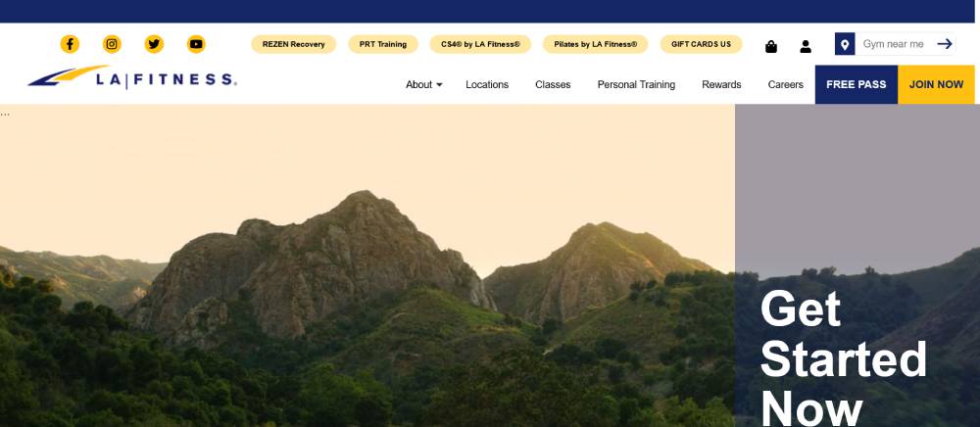Open the Careers menu item
Screen dimensions: 980x427
coord(786,85)
